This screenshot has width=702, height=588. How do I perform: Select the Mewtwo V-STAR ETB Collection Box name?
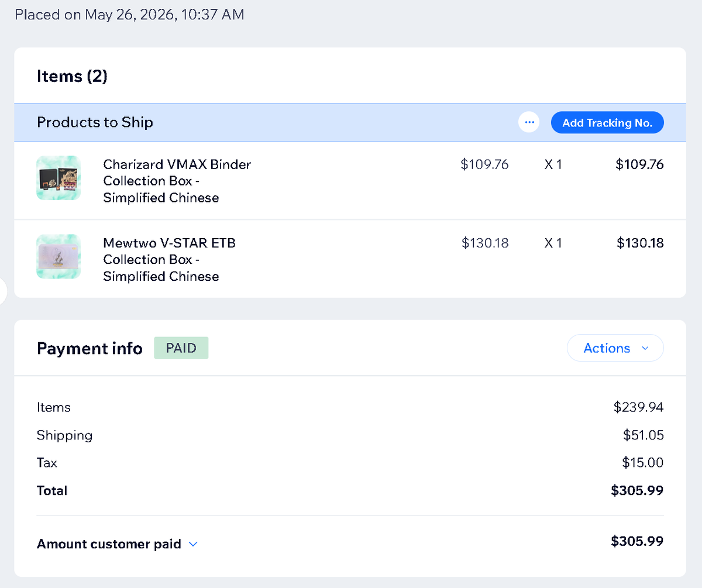click(x=170, y=260)
